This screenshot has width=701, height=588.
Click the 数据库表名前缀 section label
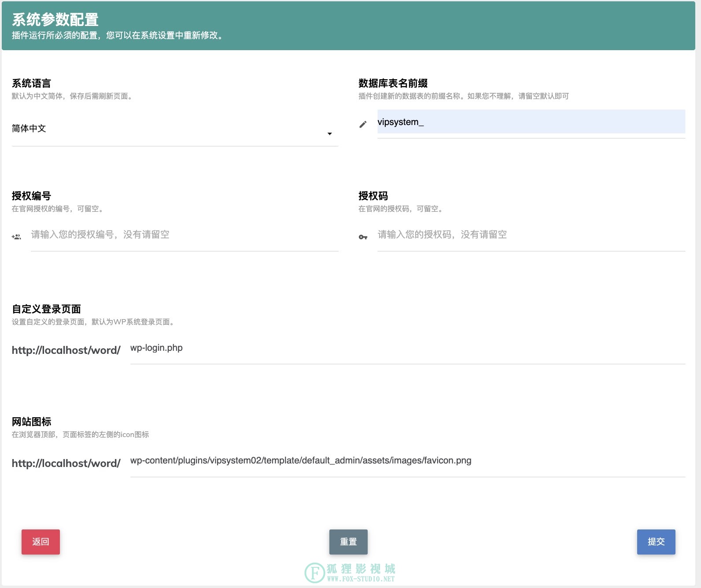point(393,83)
